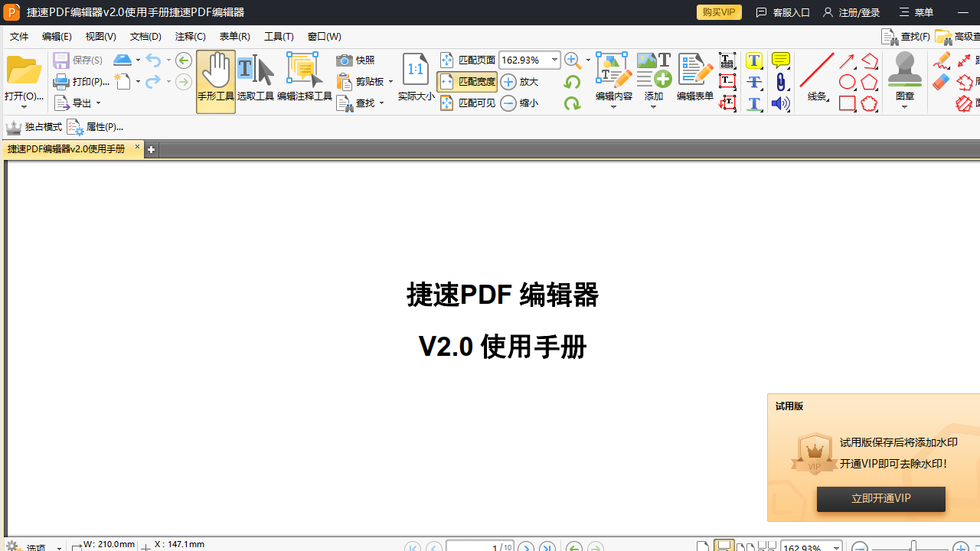Screen dimensions: 980x551
Task: Enable 匹配页面 fit-page view
Action: click(x=467, y=60)
